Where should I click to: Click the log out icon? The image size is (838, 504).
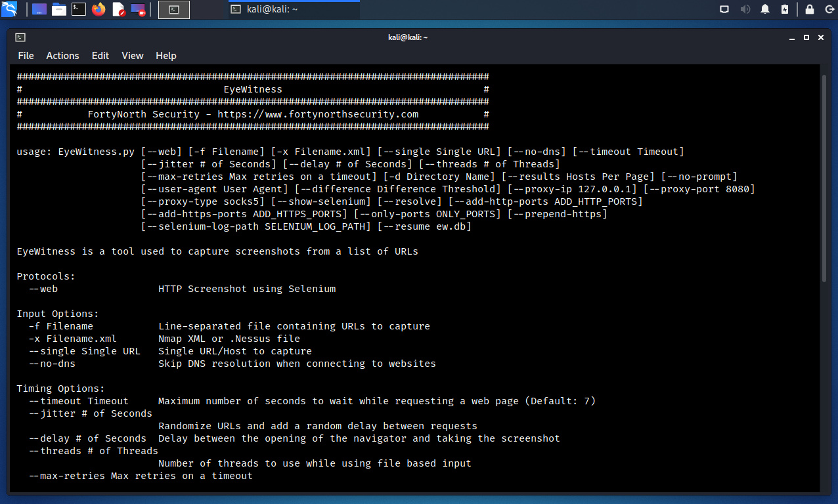tap(827, 9)
